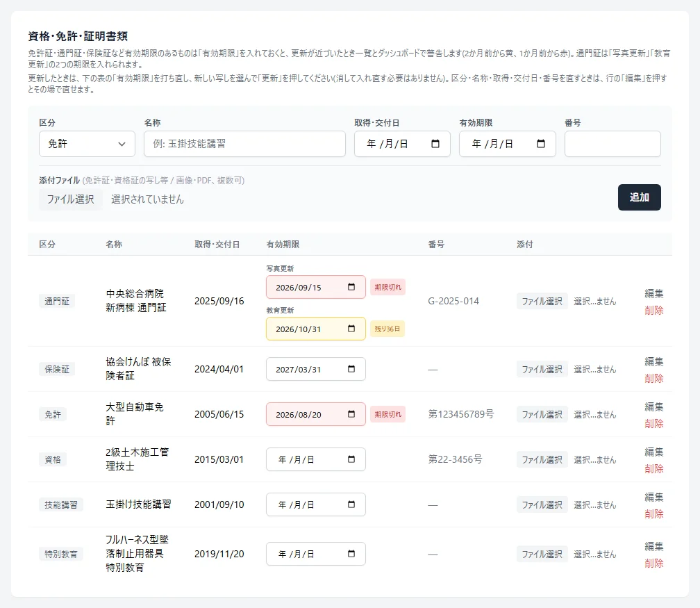
Task: Edit the 協会けんぽ 被保険者証 row
Action: 654,361
